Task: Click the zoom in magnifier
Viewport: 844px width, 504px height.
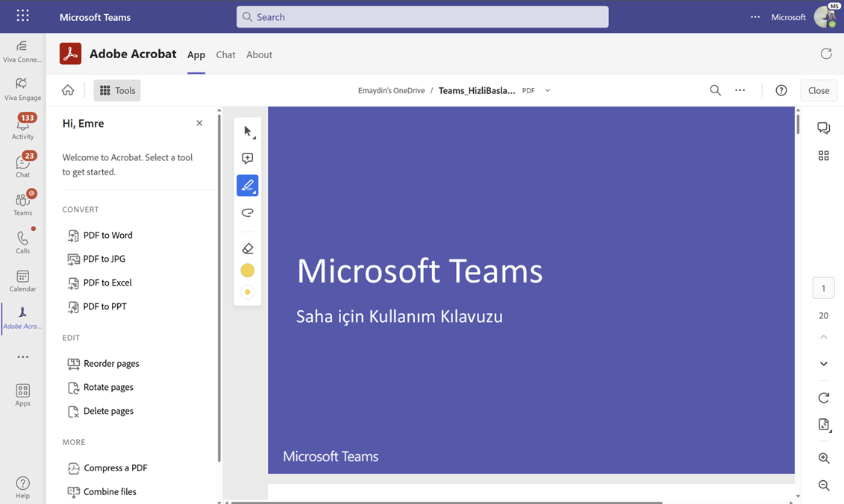Action: pos(823,459)
